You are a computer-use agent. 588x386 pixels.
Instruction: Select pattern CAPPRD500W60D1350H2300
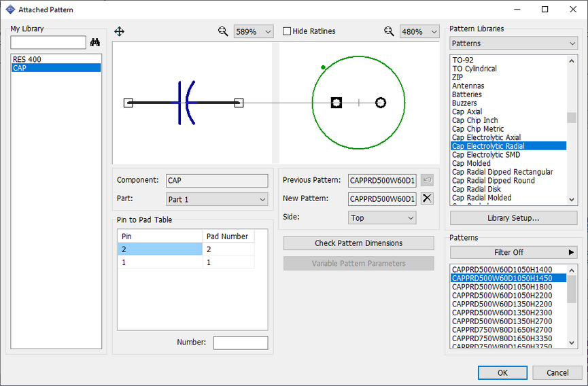pyautogui.click(x=508, y=313)
